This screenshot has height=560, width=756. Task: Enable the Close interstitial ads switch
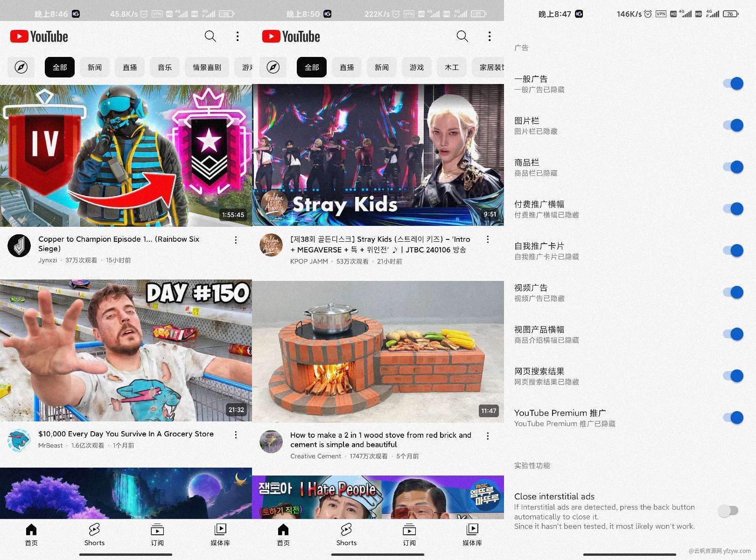point(728,511)
